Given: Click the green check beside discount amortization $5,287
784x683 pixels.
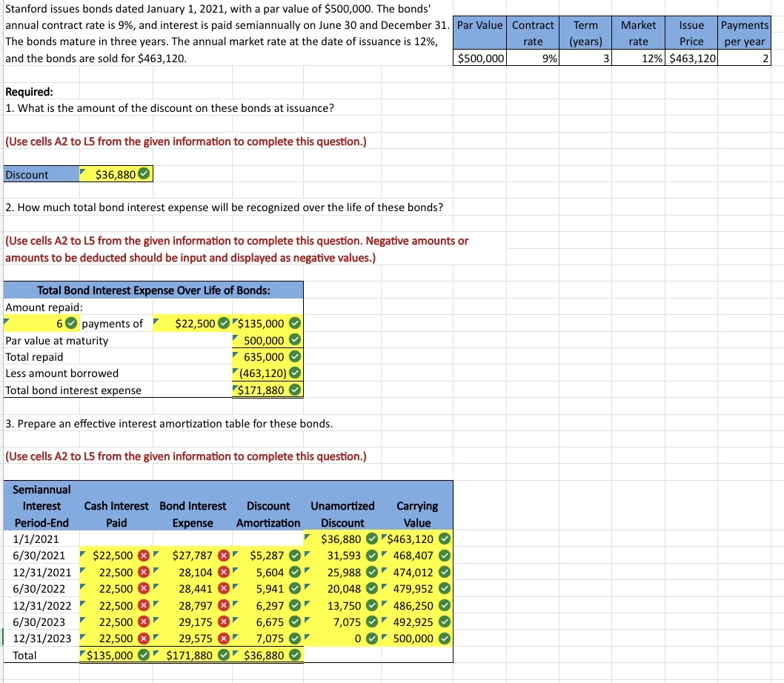Looking at the screenshot, I should click(296, 556).
